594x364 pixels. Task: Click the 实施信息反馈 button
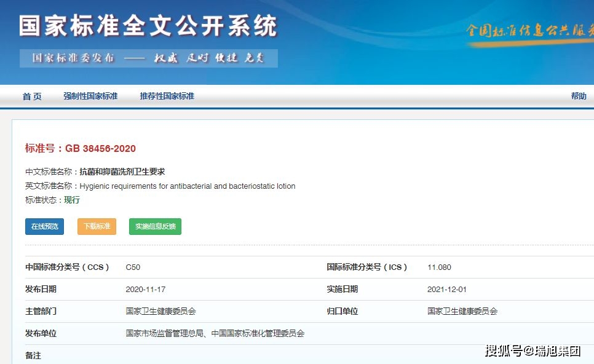pos(156,226)
